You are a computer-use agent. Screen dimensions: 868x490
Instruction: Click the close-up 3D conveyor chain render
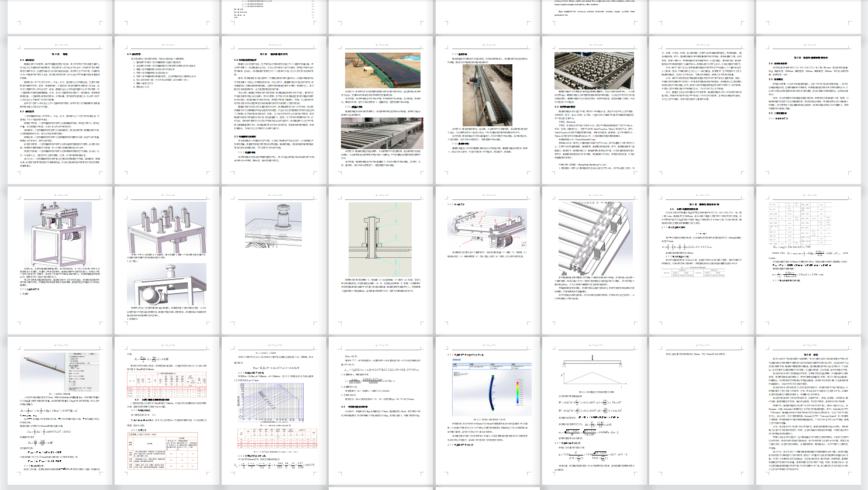pos(595,239)
